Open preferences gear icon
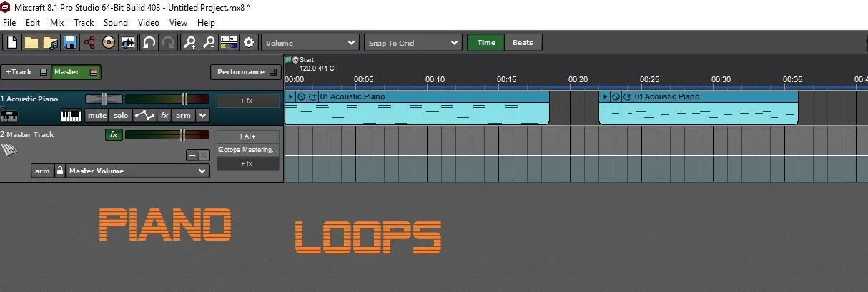This screenshot has height=292, width=868. pyautogui.click(x=249, y=43)
